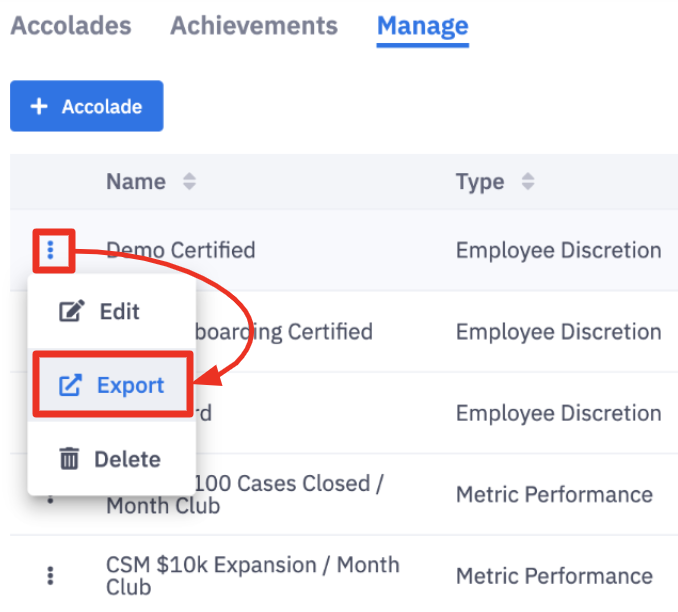This screenshot has height=612, width=678.
Task: Click the Name column header
Action: point(136,182)
